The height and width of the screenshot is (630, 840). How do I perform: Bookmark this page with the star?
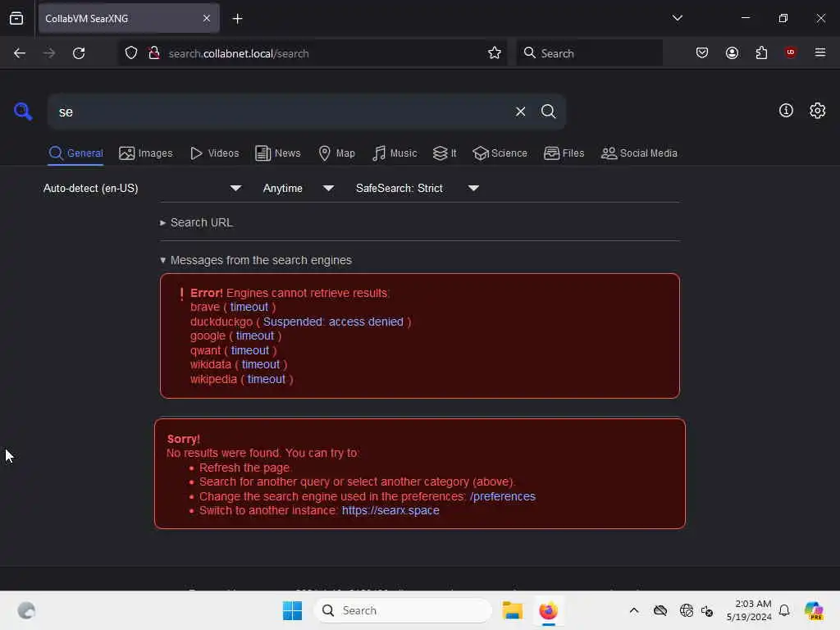[495, 53]
